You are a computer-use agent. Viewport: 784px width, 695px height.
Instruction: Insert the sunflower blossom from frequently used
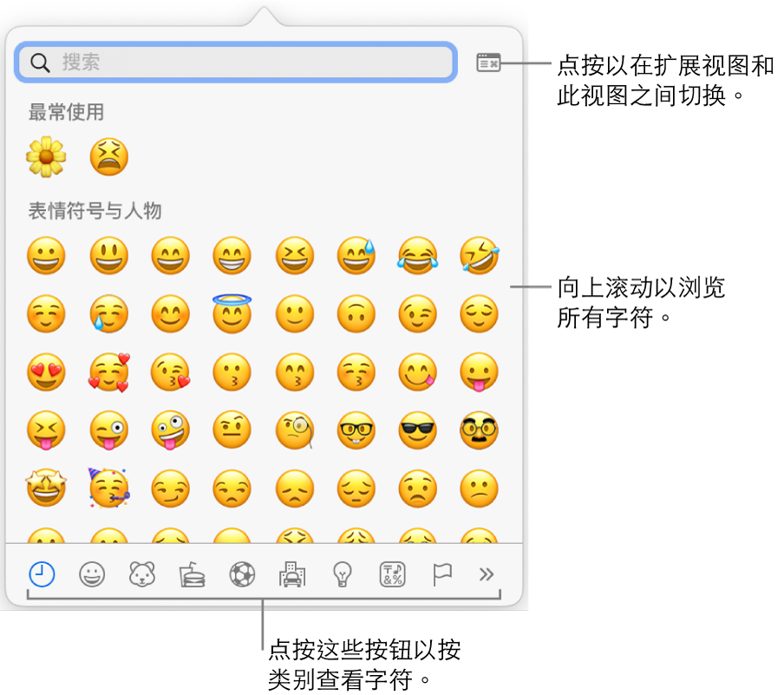[x=46, y=156]
